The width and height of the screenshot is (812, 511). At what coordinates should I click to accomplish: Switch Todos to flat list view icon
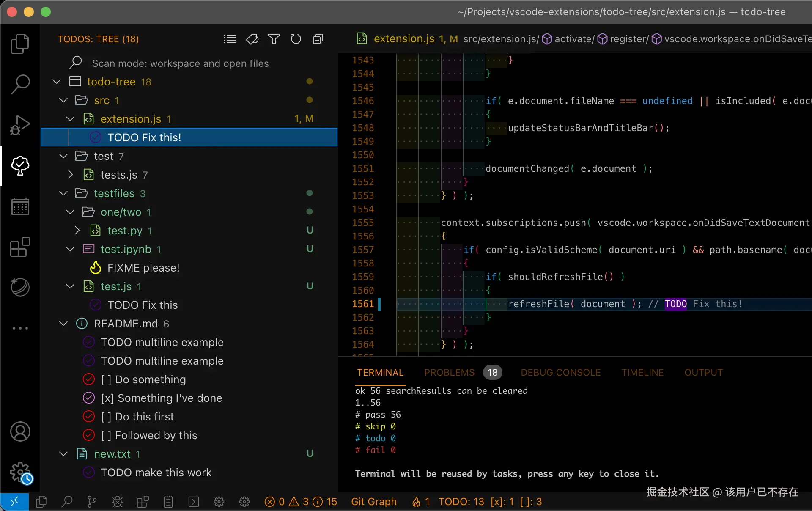click(x=230, y=39)
